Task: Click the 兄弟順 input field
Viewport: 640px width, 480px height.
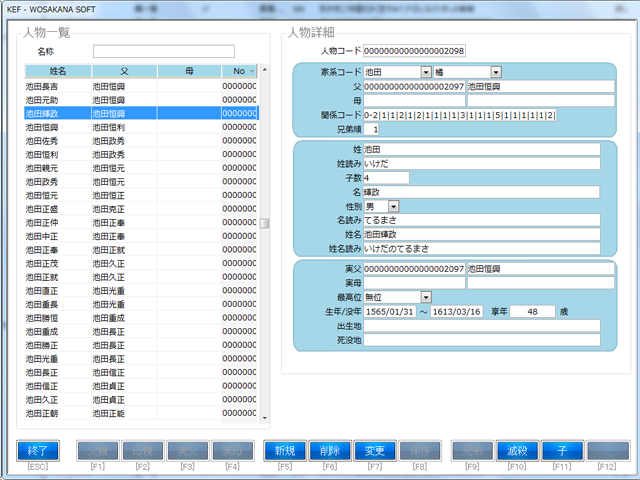Action: pos(371,129)
